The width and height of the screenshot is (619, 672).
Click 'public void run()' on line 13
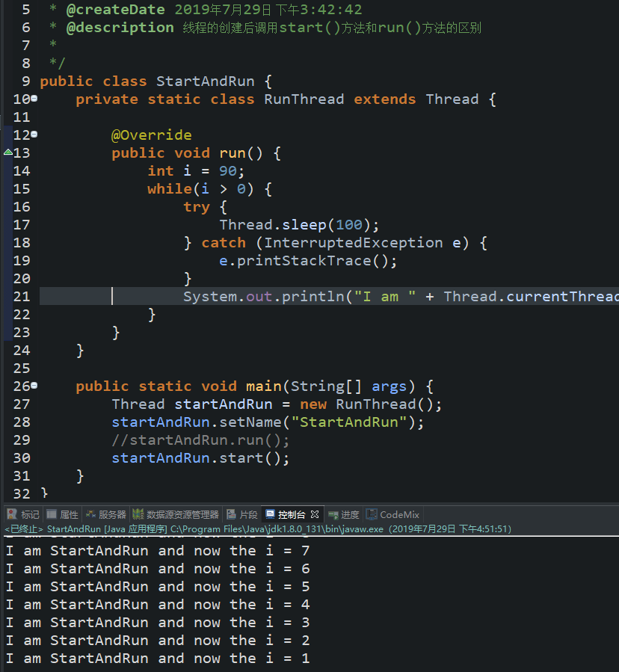[187, 153]
